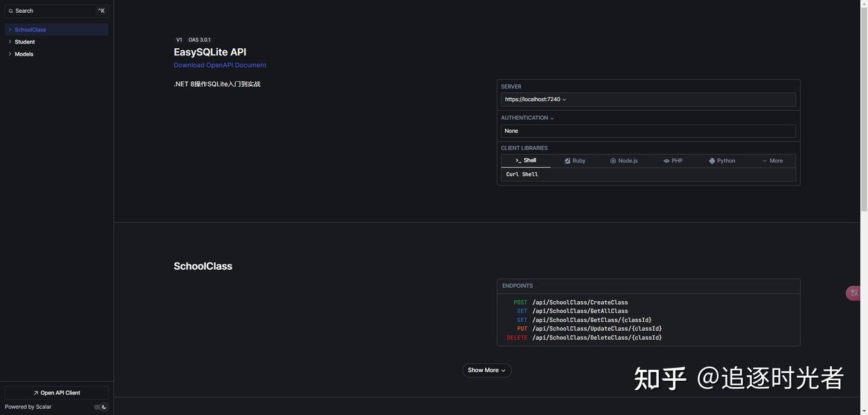Screen dimensions: 868x415
Task: Click Open API Client button
Action: 57,393
